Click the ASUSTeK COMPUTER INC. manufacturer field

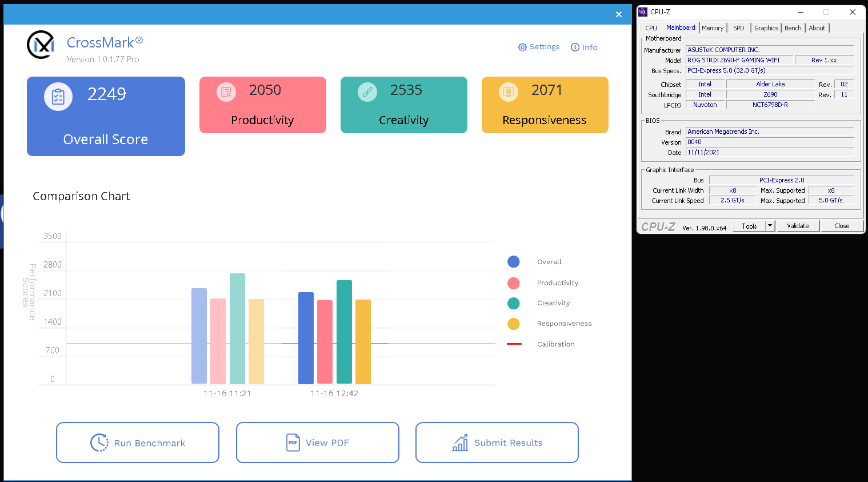click(x=770, y=50)
